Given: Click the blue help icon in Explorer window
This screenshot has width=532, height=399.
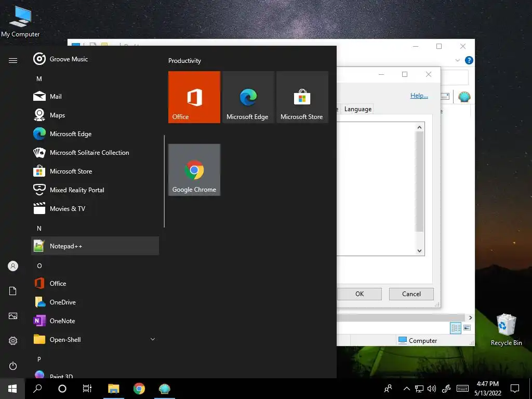Looking at the screenshot, I should pyautogui.click(x=469, y=60).
